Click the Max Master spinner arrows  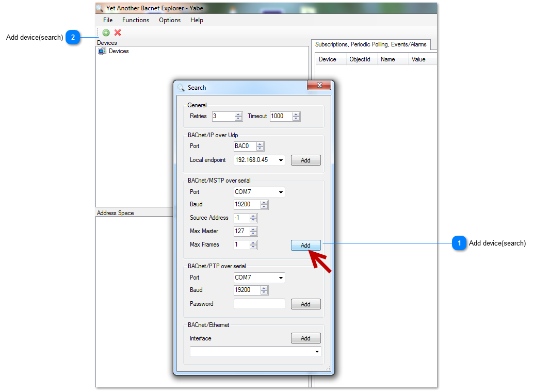point(253,232)
